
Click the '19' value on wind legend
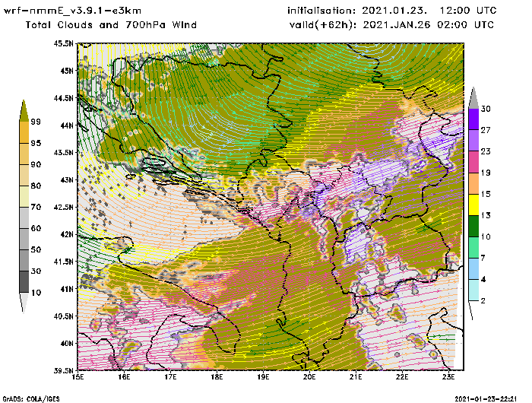486,173
